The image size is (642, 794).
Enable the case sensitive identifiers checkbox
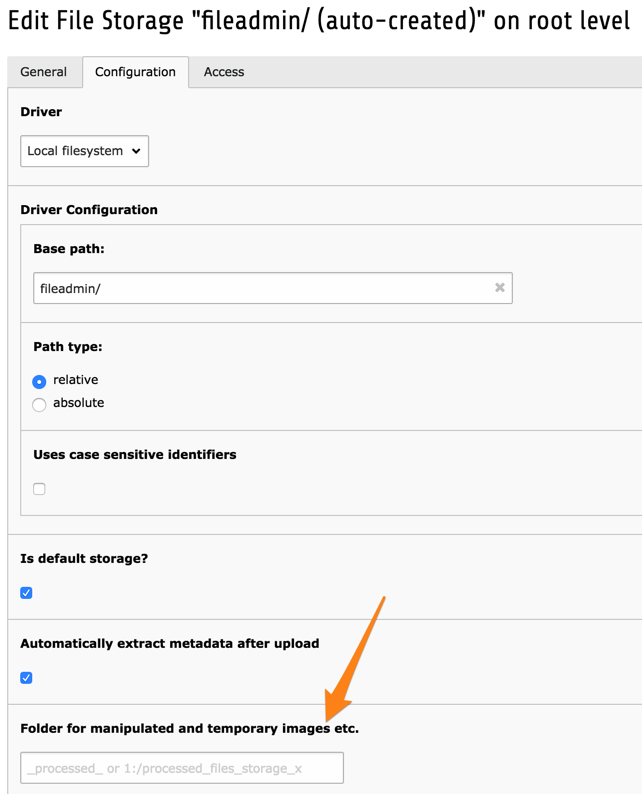39,489
